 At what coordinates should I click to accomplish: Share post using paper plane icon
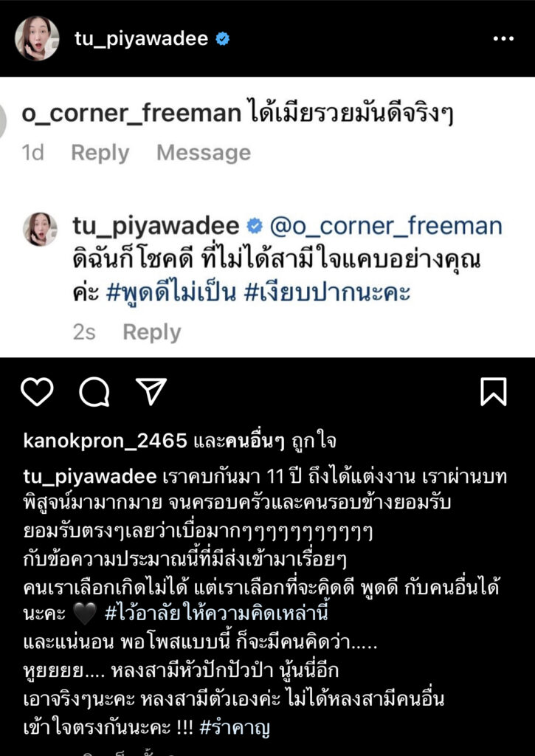[151, 391]
